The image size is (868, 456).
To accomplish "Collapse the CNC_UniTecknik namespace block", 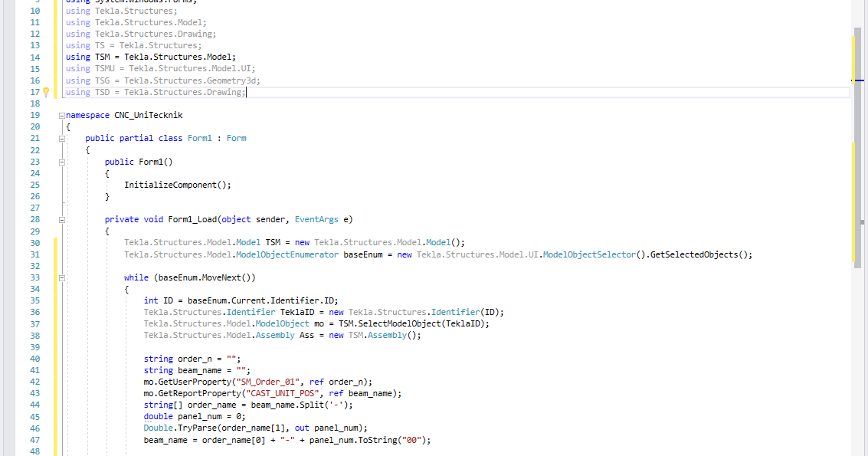I will coord(61,114).
